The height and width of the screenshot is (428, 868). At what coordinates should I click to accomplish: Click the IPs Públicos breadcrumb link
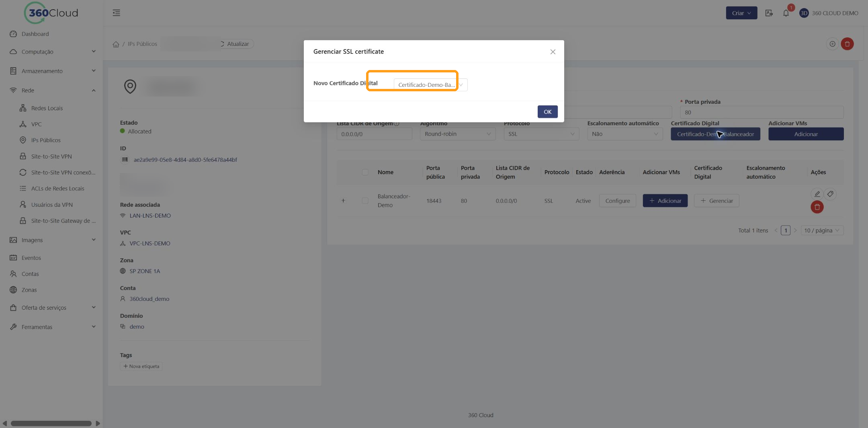click(x=142, y=44)
